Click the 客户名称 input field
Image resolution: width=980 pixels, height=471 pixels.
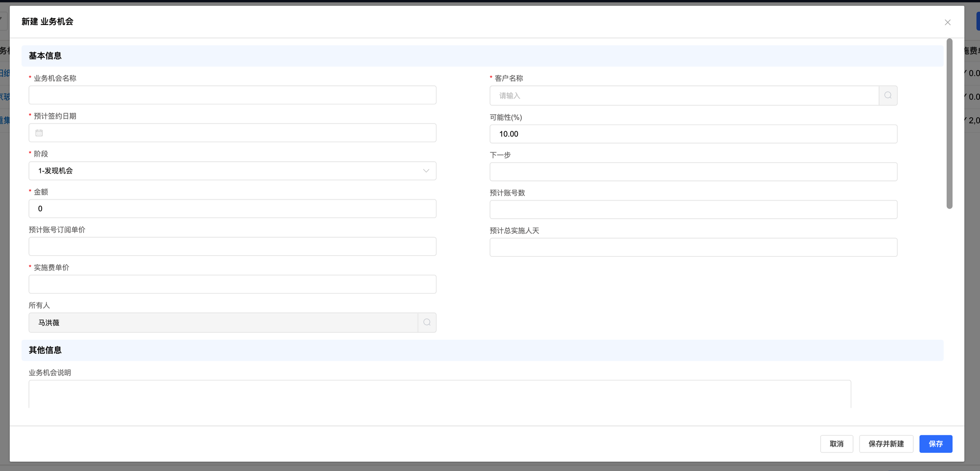684,96
